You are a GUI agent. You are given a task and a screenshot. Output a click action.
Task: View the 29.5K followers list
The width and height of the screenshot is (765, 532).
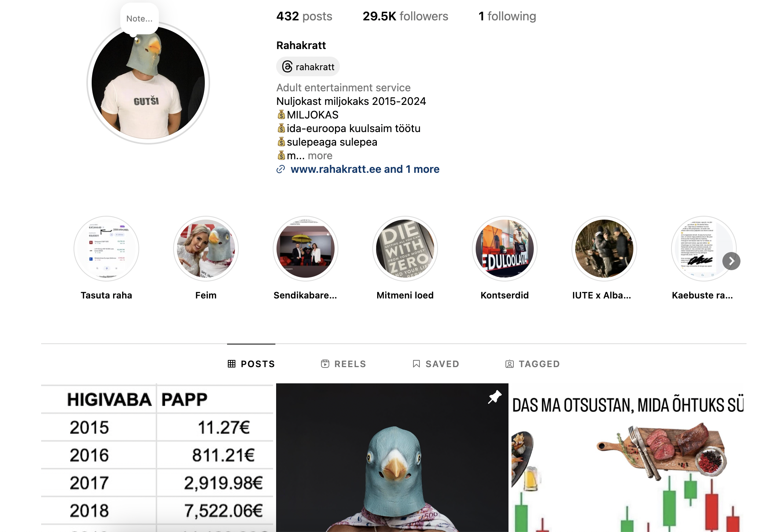click(x=406, y=16)
